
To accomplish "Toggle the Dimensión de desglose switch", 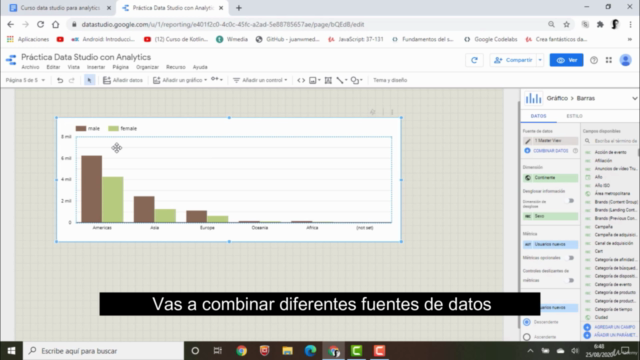I will 571,201.
